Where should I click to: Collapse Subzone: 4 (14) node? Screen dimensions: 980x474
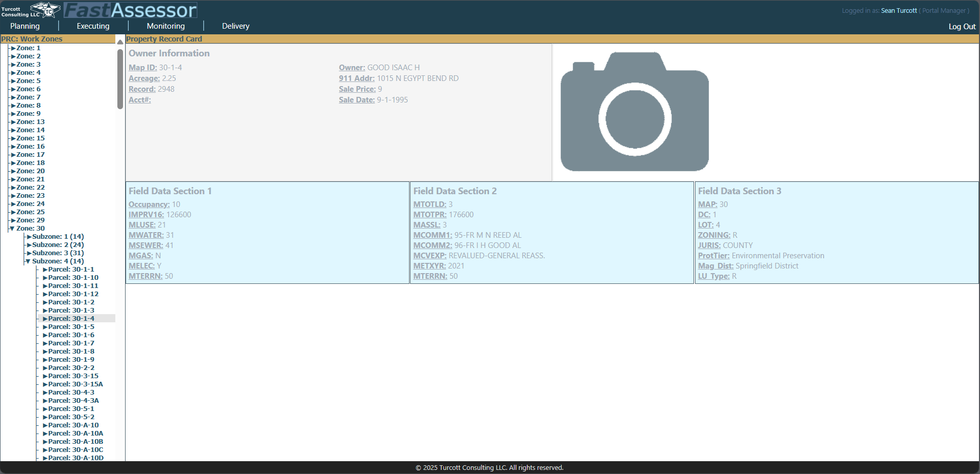point(28,261)
